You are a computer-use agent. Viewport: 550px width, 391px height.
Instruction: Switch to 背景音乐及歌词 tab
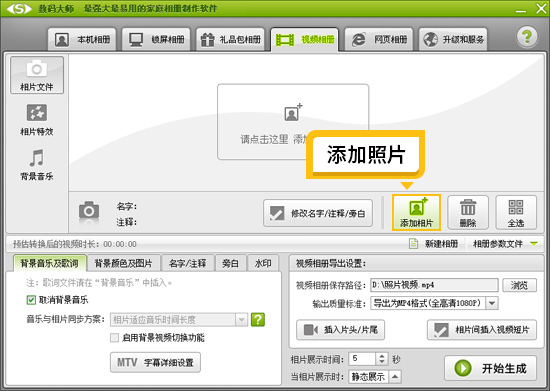49,263
